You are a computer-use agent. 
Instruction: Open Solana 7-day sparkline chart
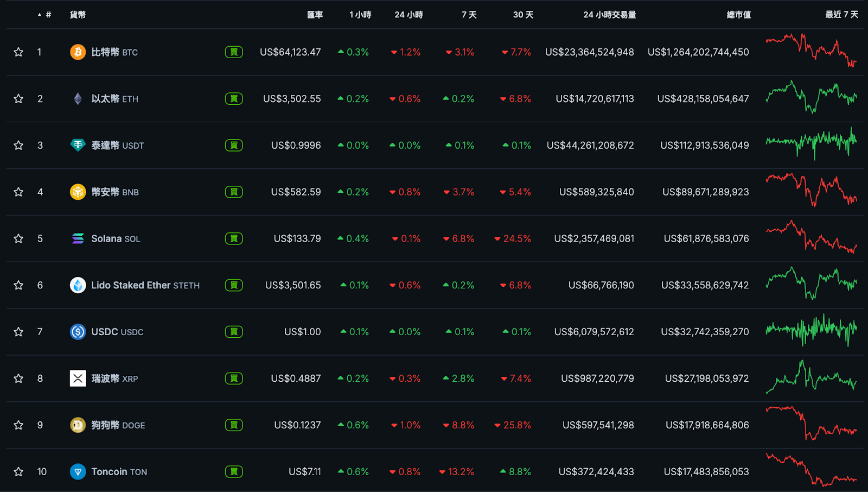[x=812, y=237]
